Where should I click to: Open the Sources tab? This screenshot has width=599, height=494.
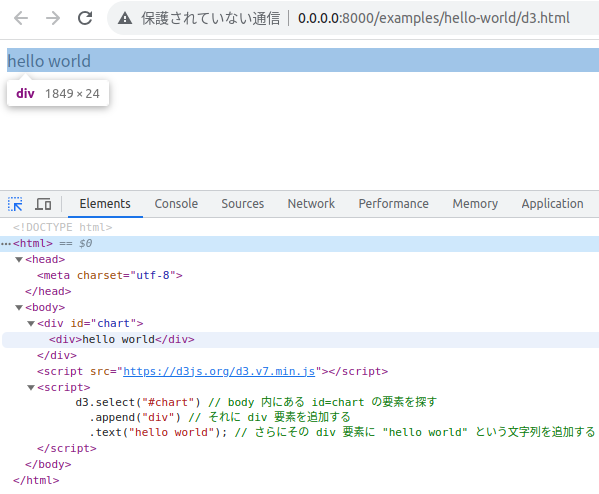[243, 204]
